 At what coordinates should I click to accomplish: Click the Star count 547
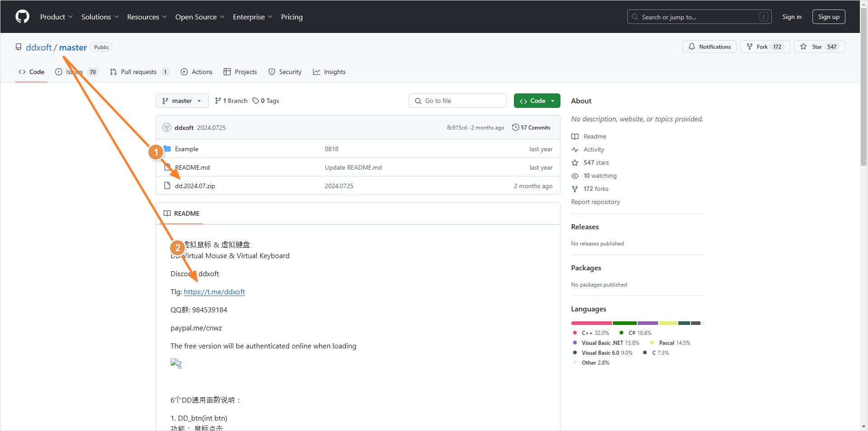pyautogui.click(x=832, y=46)
